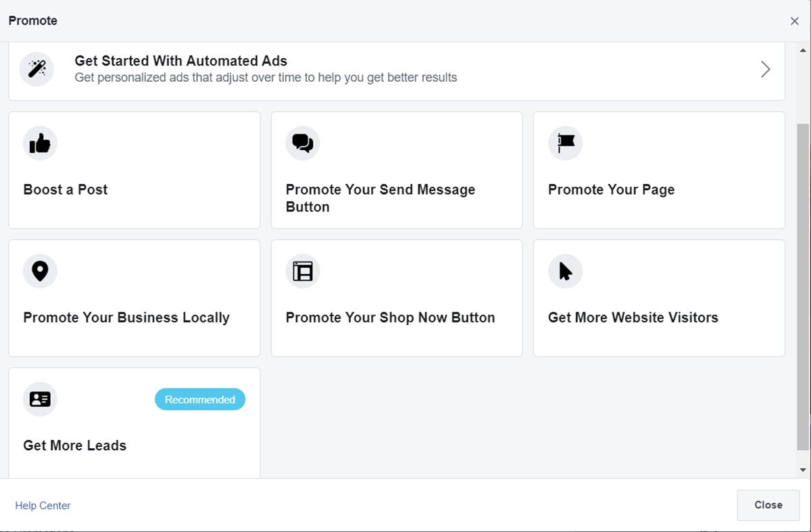Image resolution: width=811 pixels, height=532 pixels.
Task: Select the Boost a Post option
Action: [66, 190]
